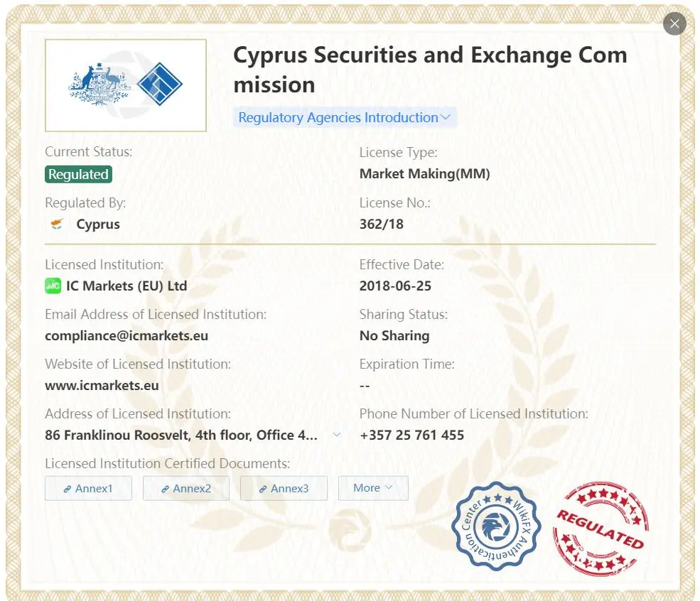Close the license certificate dialog
Viewport: 700px width, 601px height.
coord(674,23)
